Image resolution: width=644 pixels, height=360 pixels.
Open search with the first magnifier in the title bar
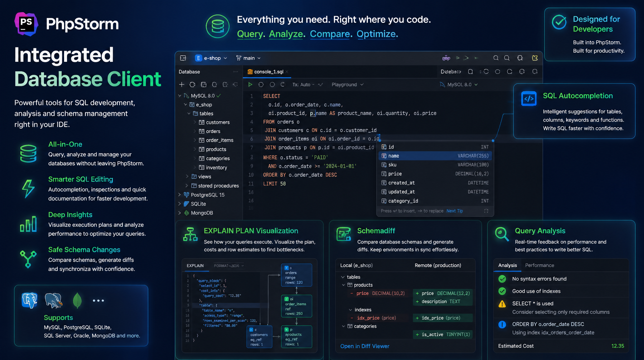pyautogui.click(x=496, y=58)
